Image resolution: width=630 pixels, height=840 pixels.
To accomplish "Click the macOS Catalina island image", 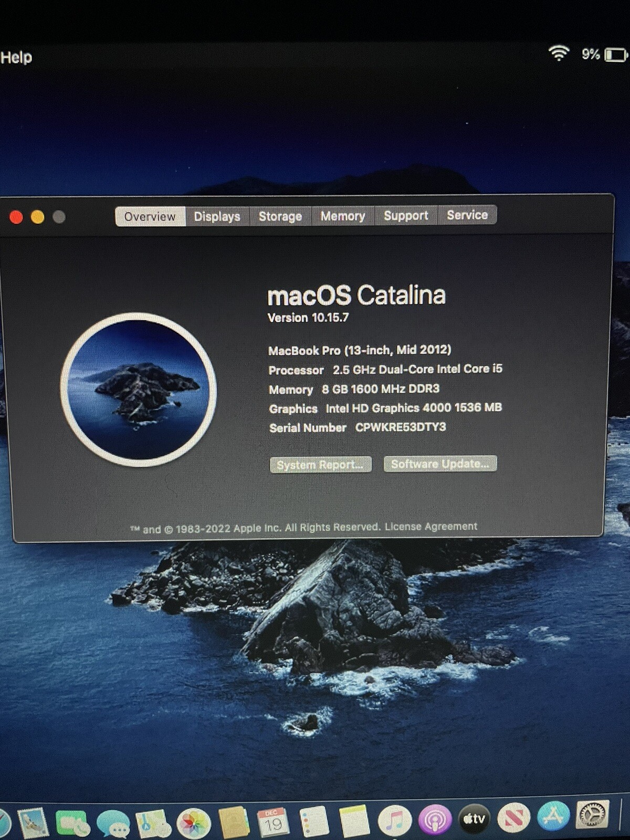I will (138, 390).
